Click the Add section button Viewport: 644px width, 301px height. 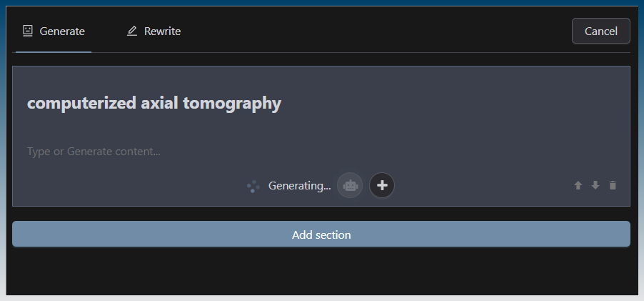(x=321, y=235)
